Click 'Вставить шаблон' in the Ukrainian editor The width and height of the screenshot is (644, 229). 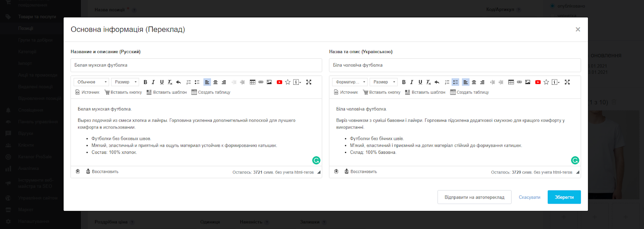tap(425, 92)
